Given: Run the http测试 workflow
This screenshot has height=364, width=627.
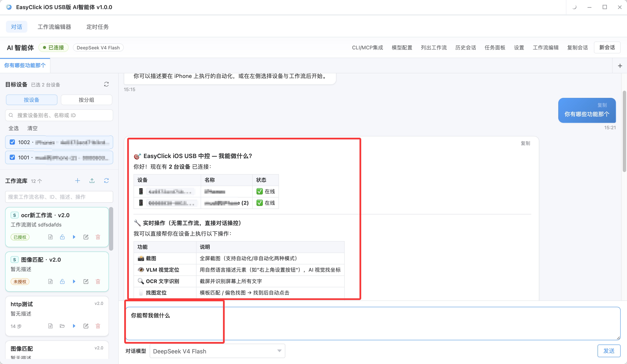Looking at the screenshot, I should click(74, 326).
